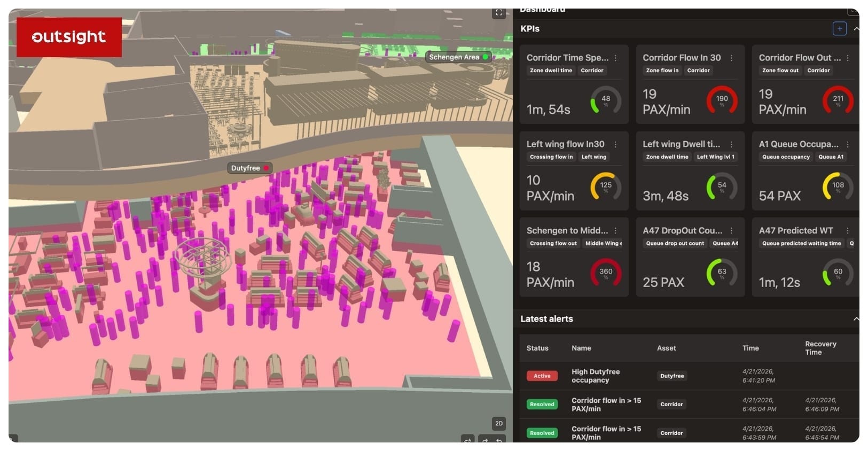Select the Schengen Area zone label on map
Viewport: 868px width, 451px height.
pyautogui.click(x=458, y=57)
